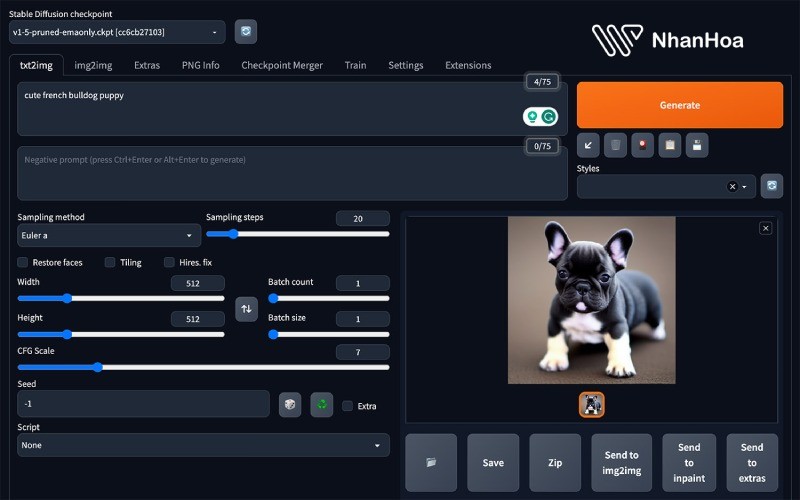The image size is (800, 500).
Task: Click the Zip button
Action: pos(555,463)
